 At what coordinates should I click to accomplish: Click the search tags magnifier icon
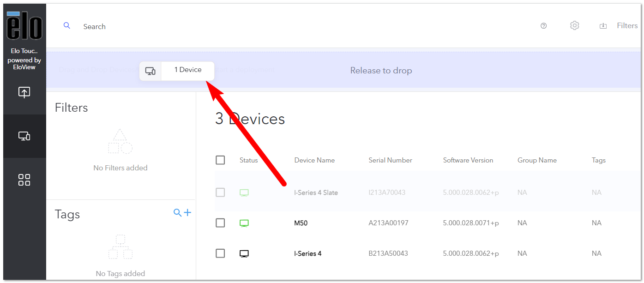pyautogui.click(x=177, y=212)
